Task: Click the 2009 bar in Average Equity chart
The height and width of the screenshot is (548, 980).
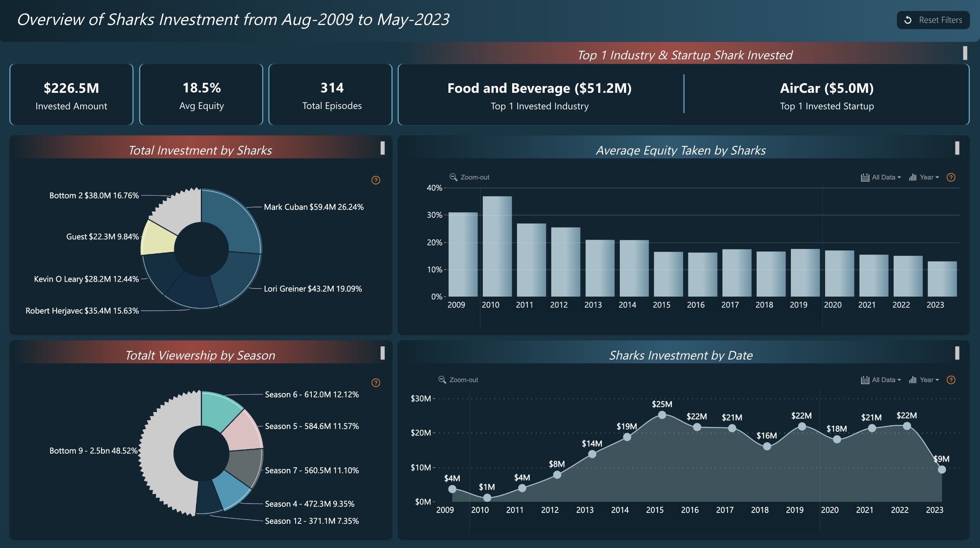Action: tap(463, 255)
